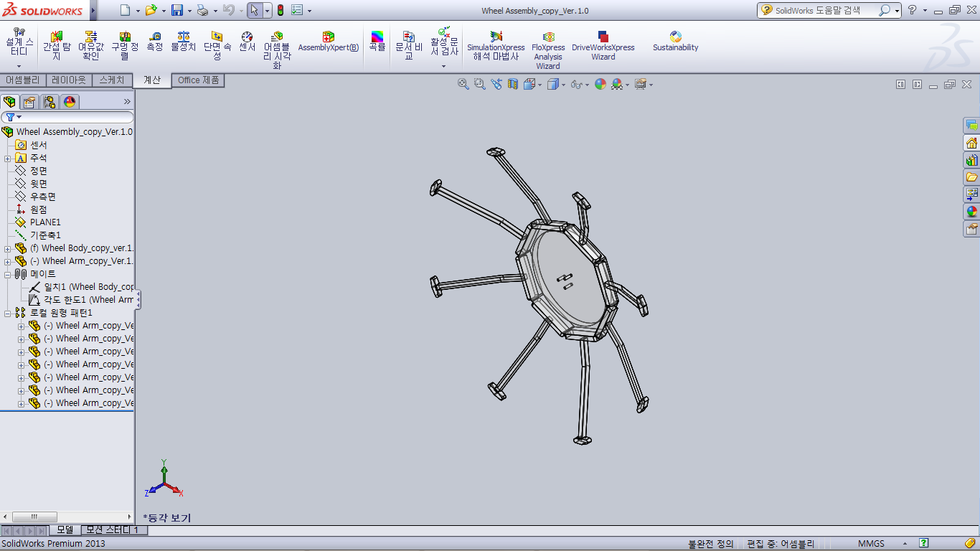Open AssemblyXpert(B) tool
Viewport: 980px width, 551px height.
328,42
